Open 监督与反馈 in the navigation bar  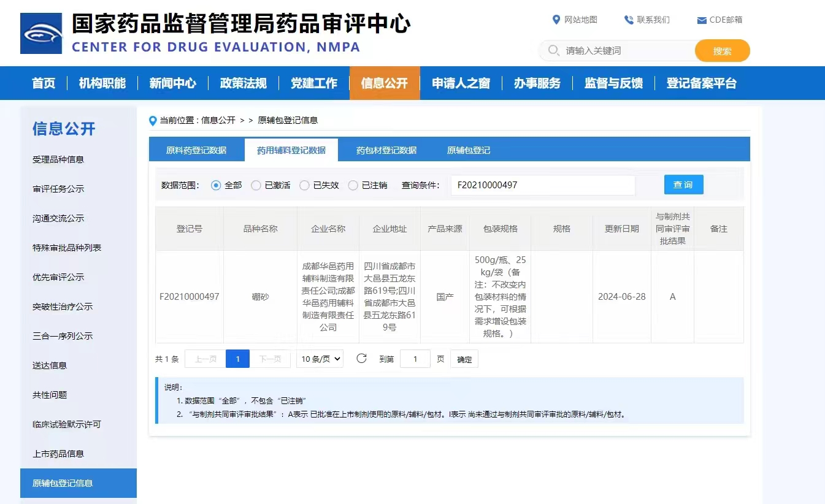613,83
